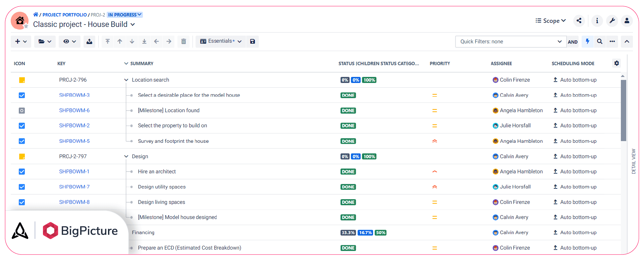Move selected task up arrow

[120, 41]
